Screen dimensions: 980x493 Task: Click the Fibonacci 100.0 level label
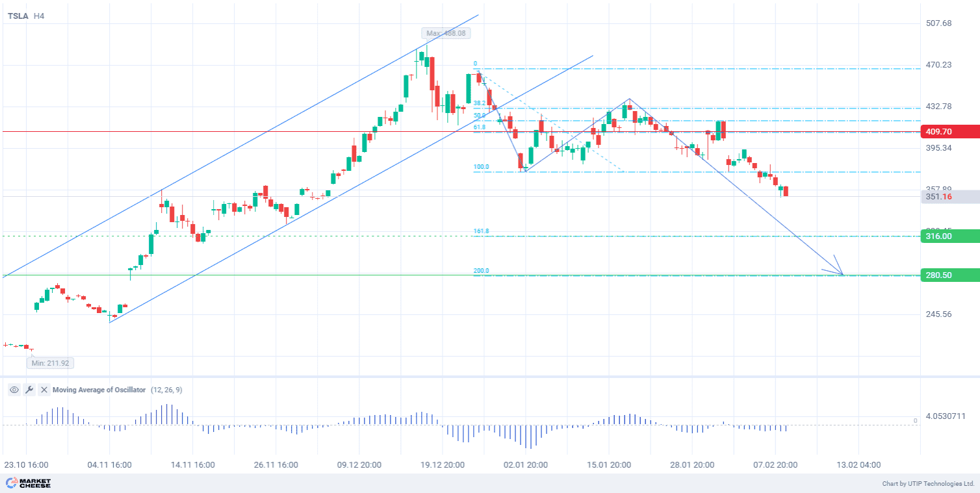click(x=481, y=167)
